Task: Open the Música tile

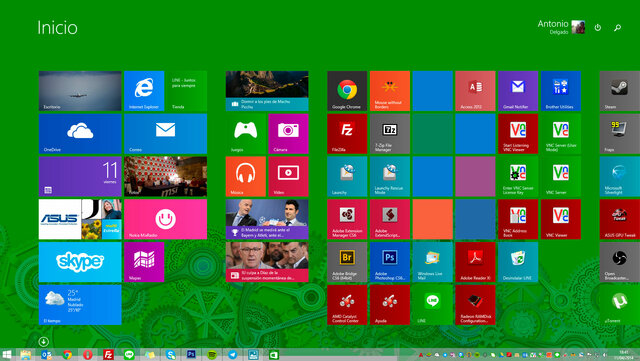Action: coord(246,176)
